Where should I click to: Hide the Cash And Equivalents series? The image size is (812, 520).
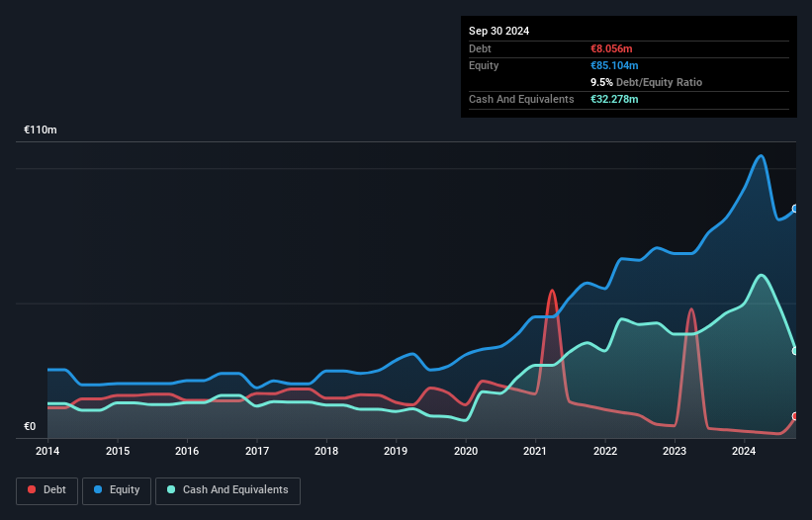tap(227, 490)
